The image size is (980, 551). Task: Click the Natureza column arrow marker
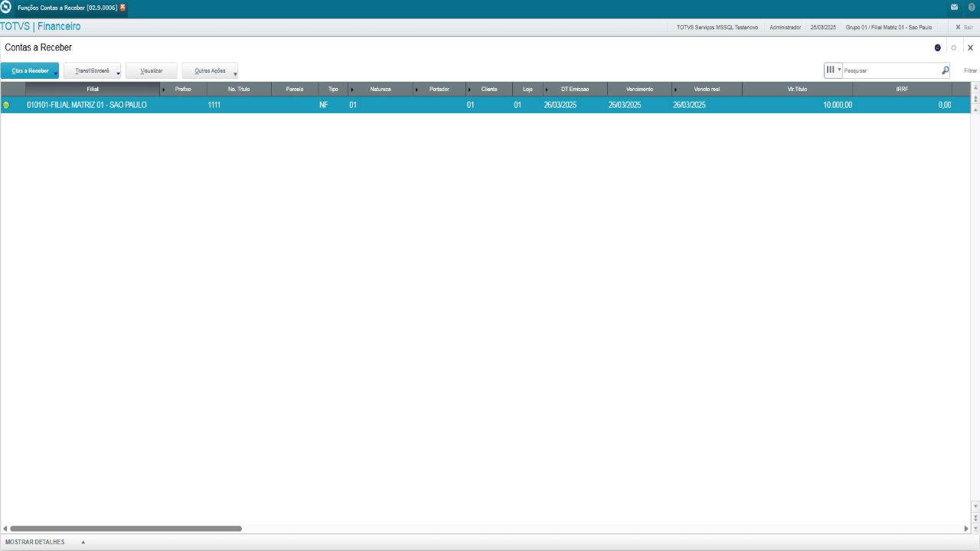click(351, 90)
